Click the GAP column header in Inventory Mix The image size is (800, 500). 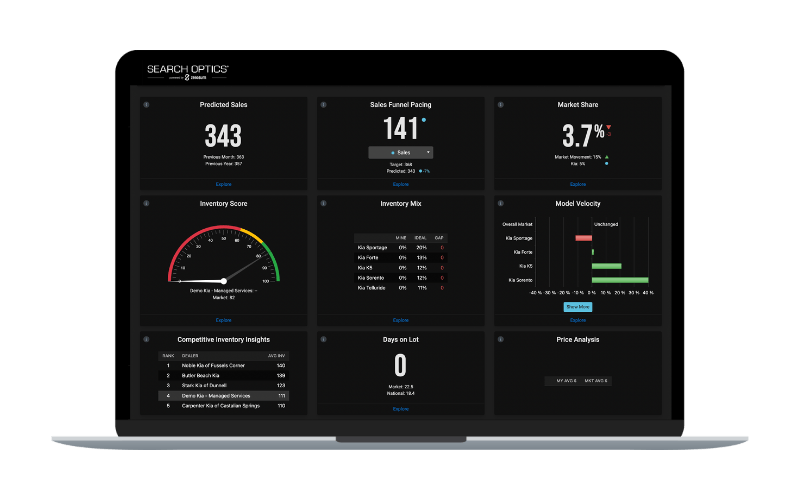[x=439, y=238]
